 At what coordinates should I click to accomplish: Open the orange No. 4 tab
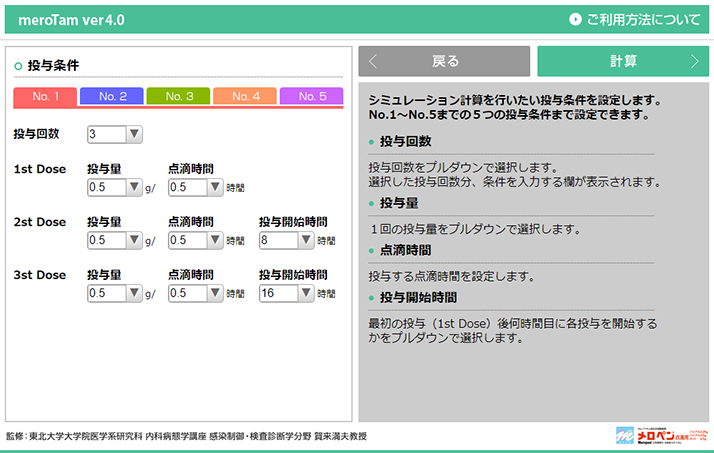pos(245,97)
